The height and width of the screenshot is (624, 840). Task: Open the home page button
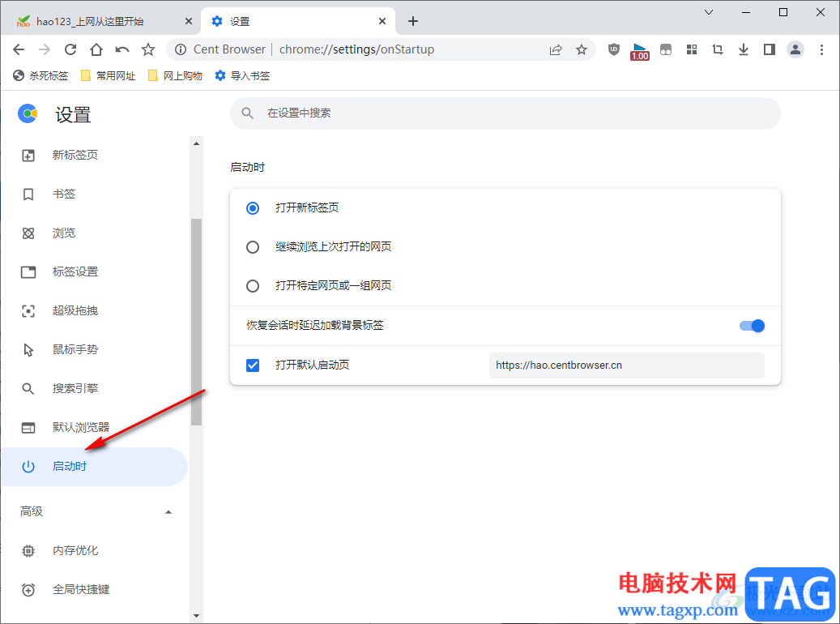pos(96,50)
